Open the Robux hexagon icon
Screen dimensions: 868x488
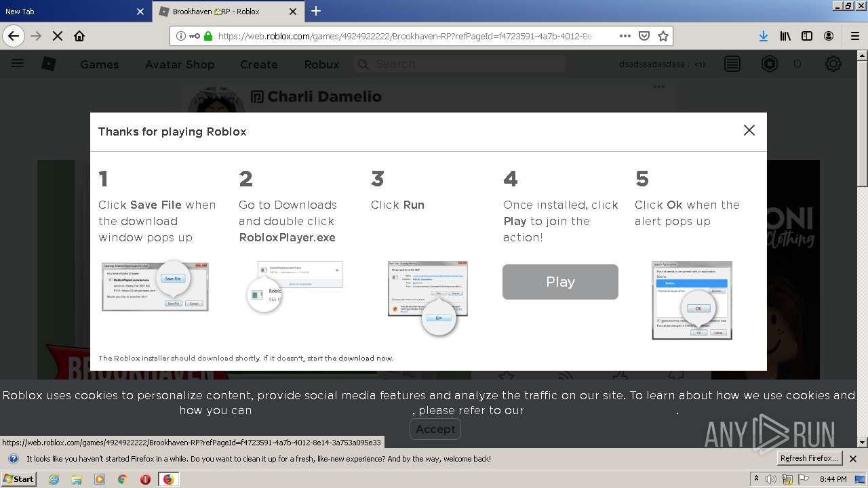click(x=770, y=64)
